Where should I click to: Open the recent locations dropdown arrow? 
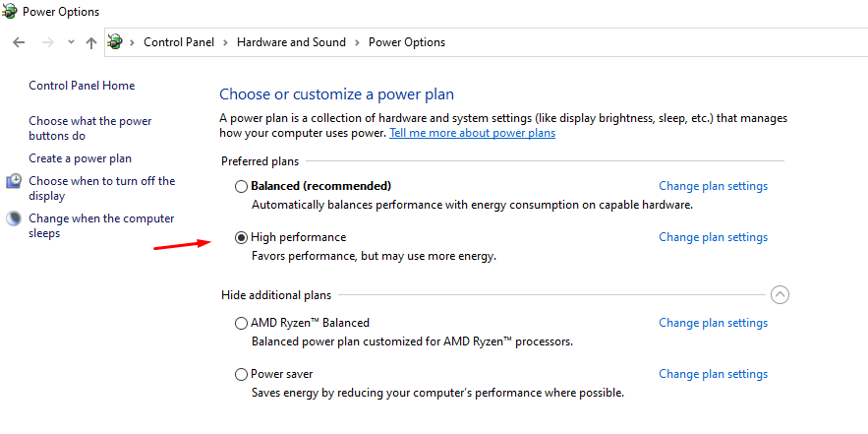click(71, 42)
